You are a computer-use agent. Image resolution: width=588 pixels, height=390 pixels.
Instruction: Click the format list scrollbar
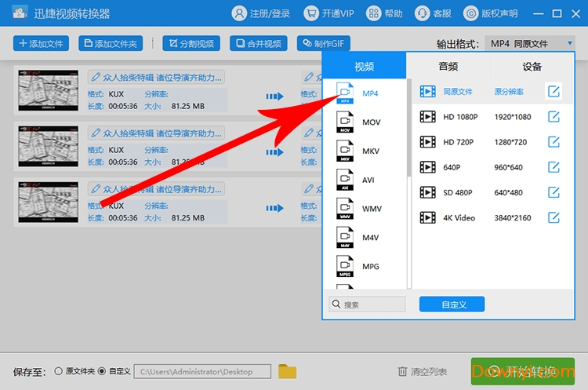pos(409,128)
